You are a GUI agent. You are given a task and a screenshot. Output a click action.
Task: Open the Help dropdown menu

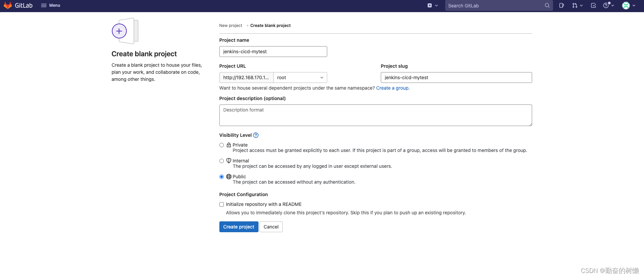(x=609, y=5)
